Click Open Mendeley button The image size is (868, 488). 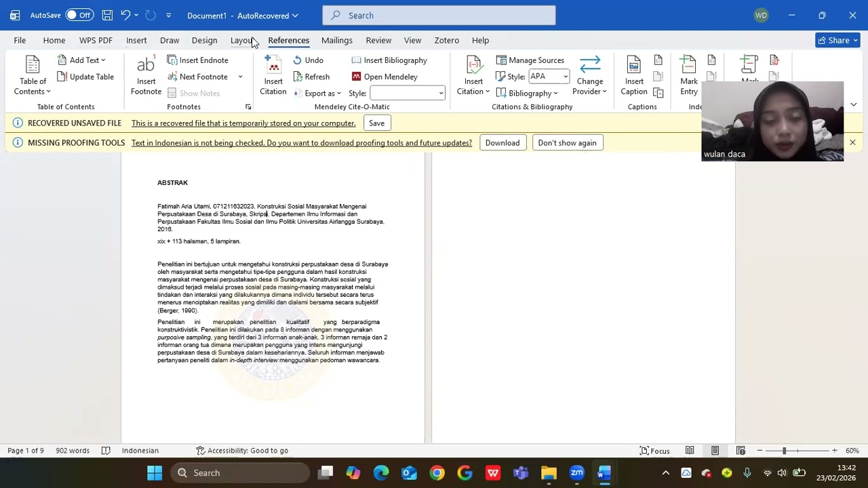(x=384, y=77)
